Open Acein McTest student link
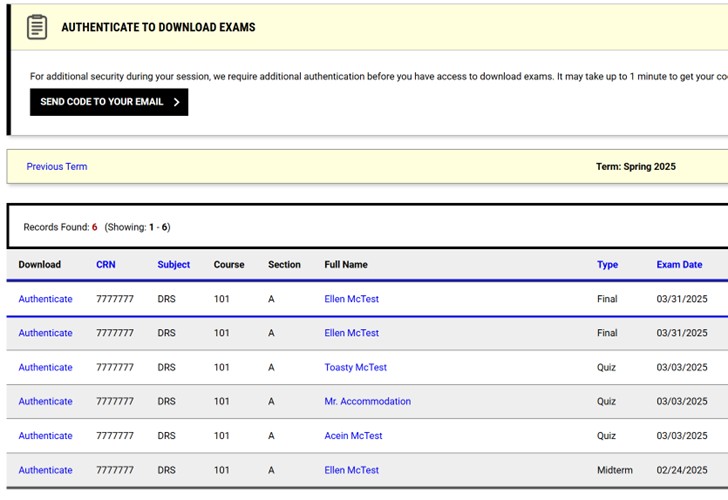 [x=353, y=435]
